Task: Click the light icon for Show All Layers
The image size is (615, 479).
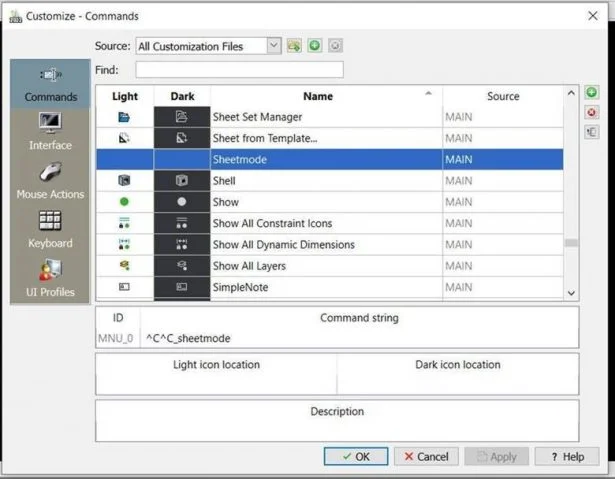Action: tap(124, 266)
